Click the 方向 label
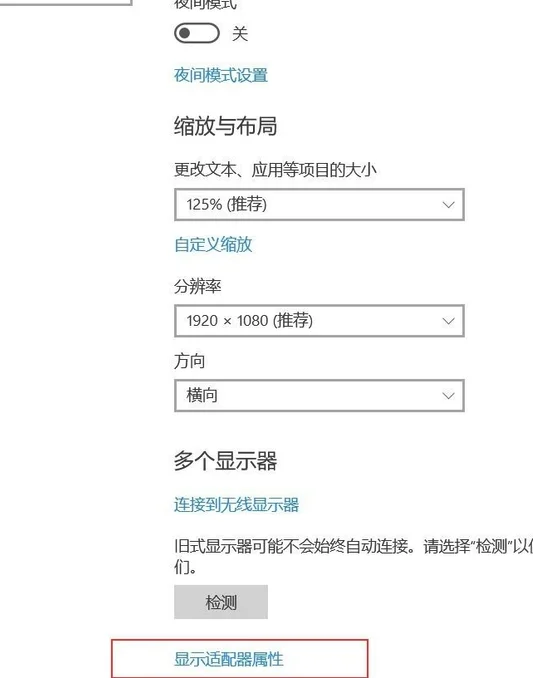533x678 pixels. click(x=189, y=361)
